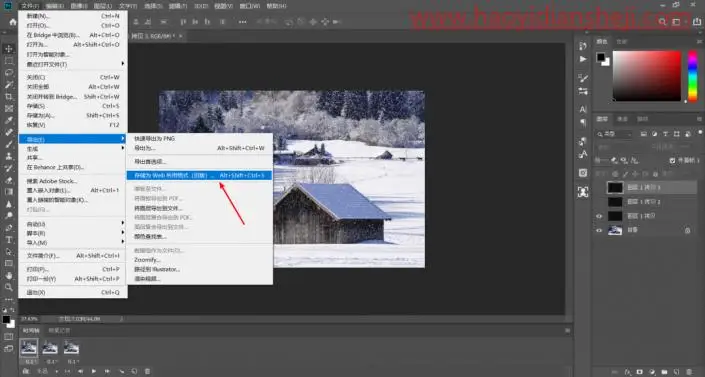The image size is (705, 377).
Task: Select the Eyedropper tool
Action: (x=9, y=120)
